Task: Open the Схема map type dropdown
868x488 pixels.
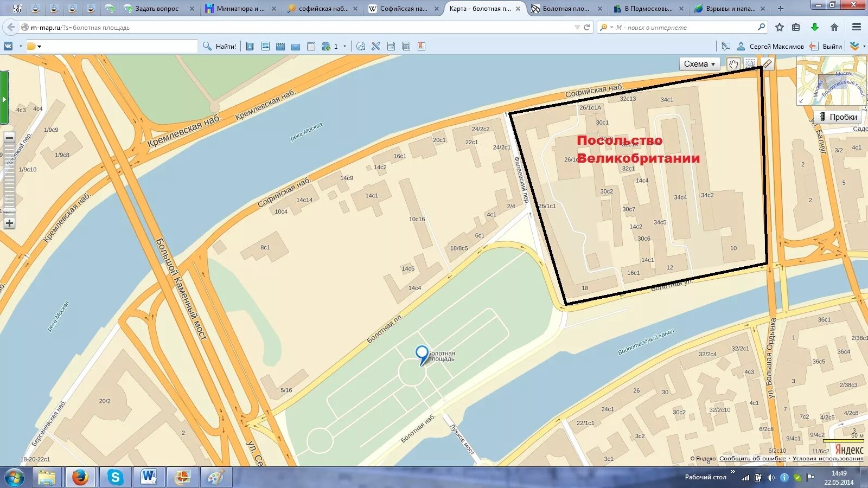Action: tap(699, 64)
